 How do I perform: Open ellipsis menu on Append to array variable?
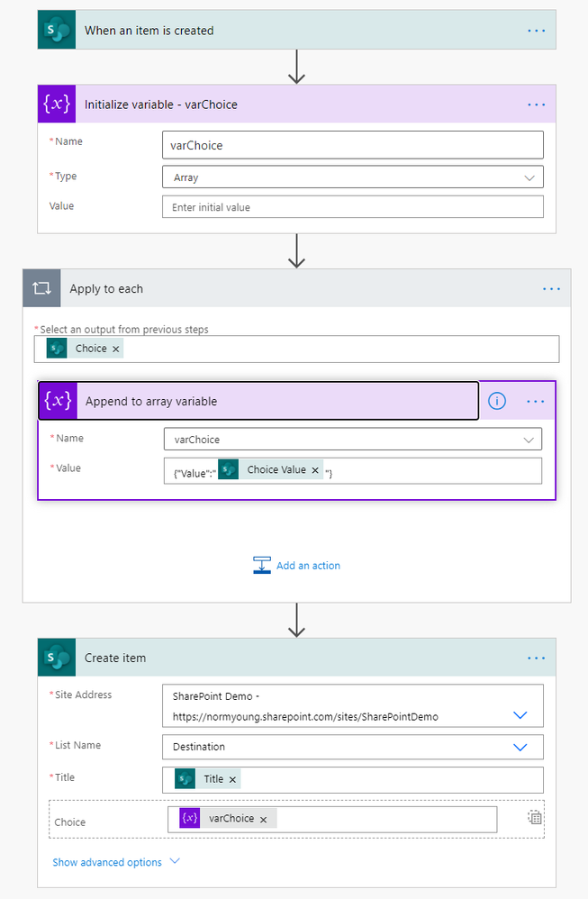coord(536,401)
